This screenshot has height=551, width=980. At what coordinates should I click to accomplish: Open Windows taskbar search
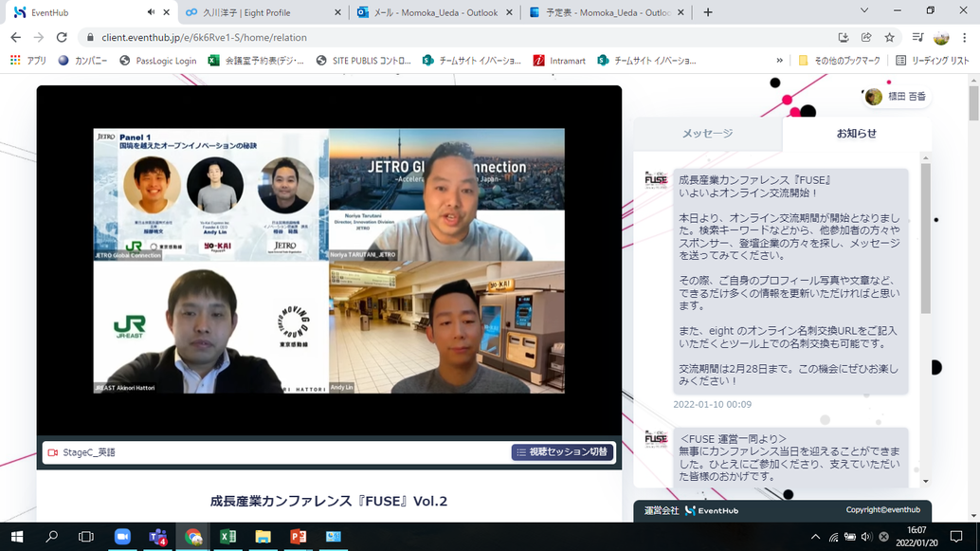pos(52,537)
